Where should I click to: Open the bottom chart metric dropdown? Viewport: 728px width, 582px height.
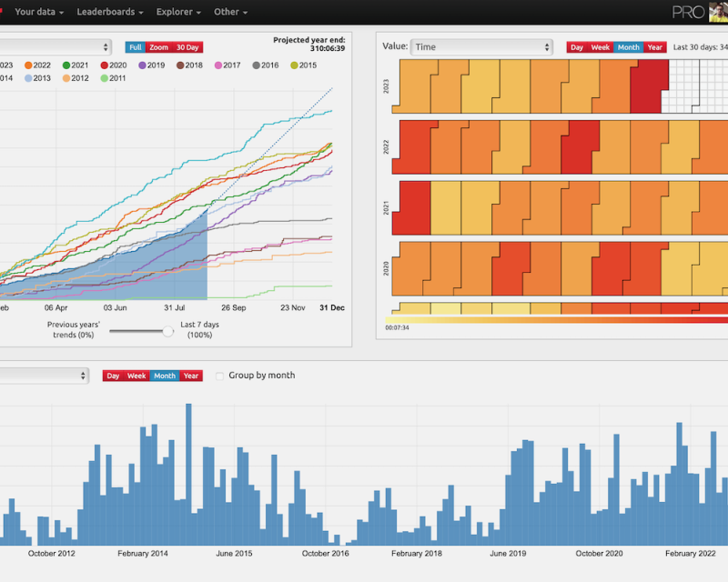44,376
